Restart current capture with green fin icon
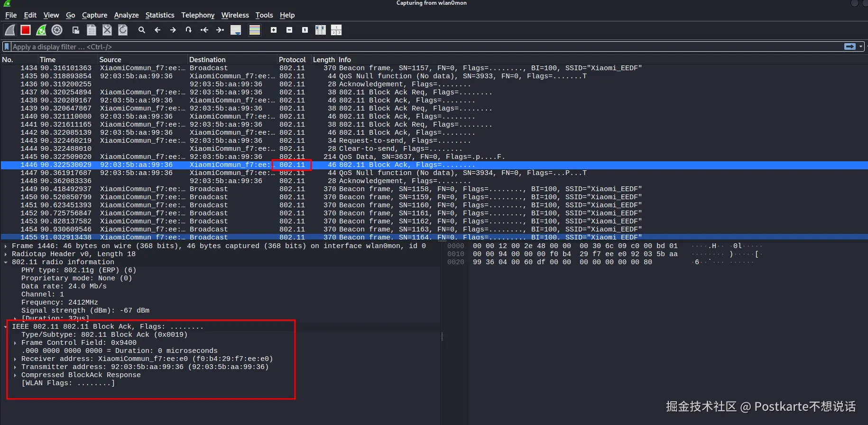The width and height of the screenshot is (868, 425). point(41,30)
